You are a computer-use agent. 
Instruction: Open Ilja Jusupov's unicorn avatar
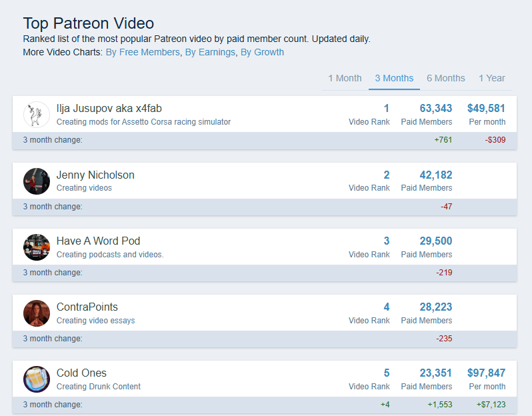(x=37, y=115)
